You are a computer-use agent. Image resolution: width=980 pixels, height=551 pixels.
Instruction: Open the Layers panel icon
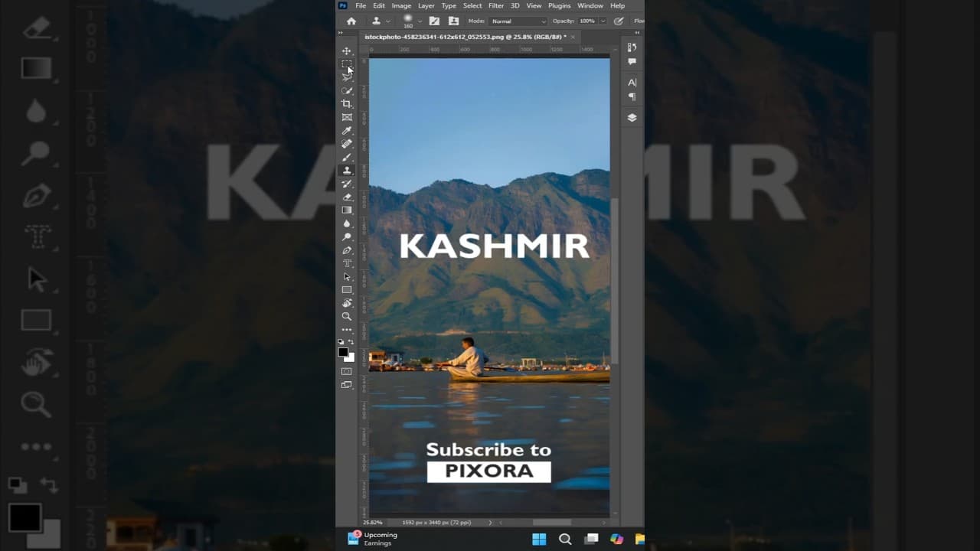click(632, 118)
